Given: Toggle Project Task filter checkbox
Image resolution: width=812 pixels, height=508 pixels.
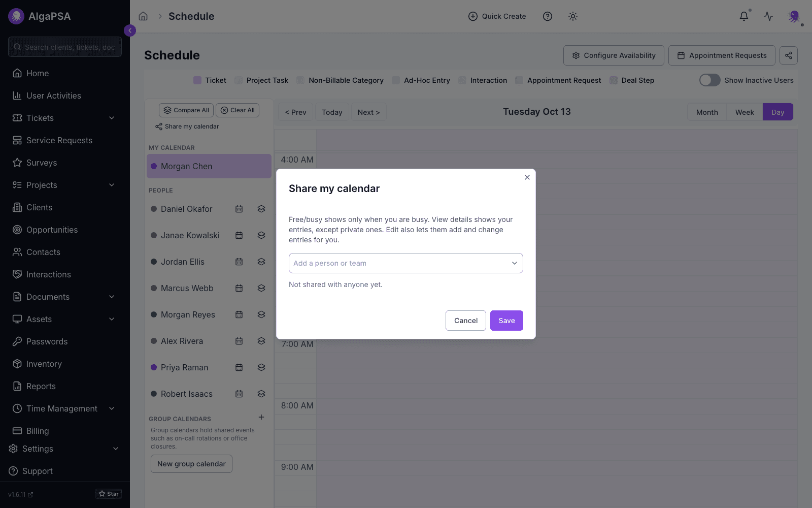Looking at the screenshot, I should (x=239, y=80).
